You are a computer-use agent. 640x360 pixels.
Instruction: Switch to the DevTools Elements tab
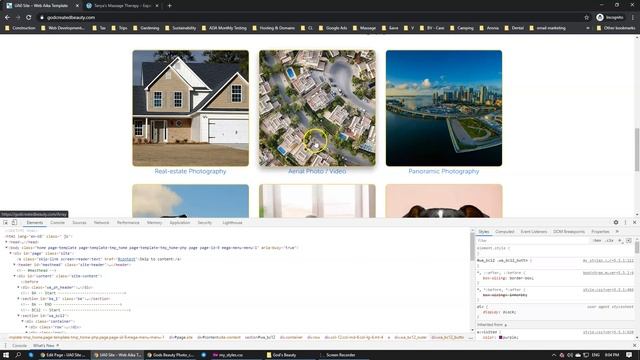[x=35, y=222]
